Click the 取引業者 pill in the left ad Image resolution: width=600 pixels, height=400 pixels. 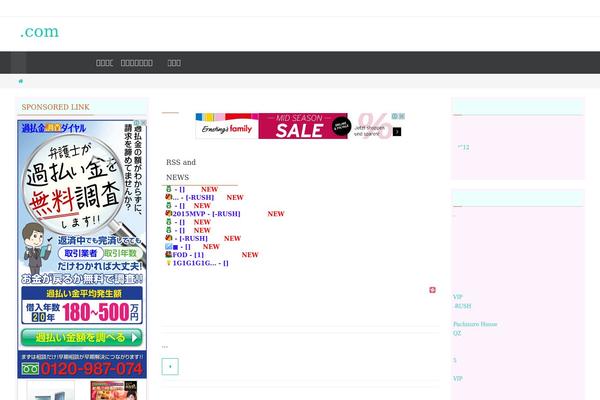pos(80,253)
